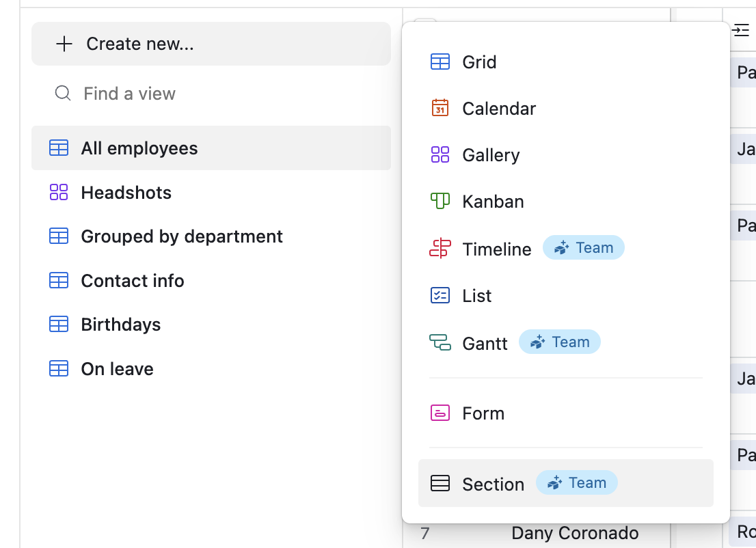Click the red Timeline icon
The height and width of the screenshot is (548, 756).
tap(440, 249)
